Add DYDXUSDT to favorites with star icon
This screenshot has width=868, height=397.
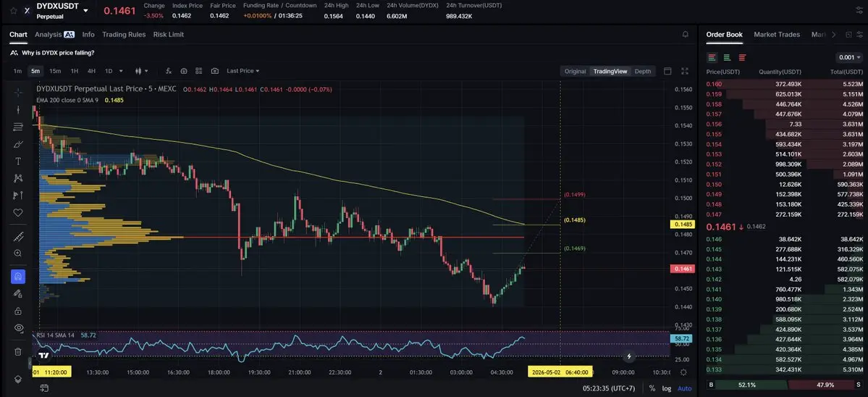click(x=13, y=11)
